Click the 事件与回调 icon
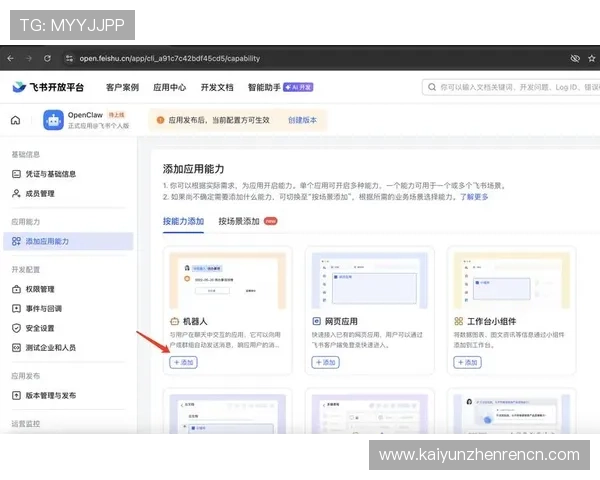 16,309
